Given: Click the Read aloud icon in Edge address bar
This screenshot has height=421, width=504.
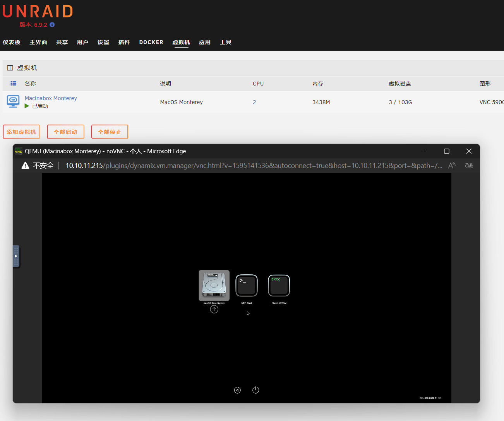Looking at the screenshot, I should [x=452, y=165].
